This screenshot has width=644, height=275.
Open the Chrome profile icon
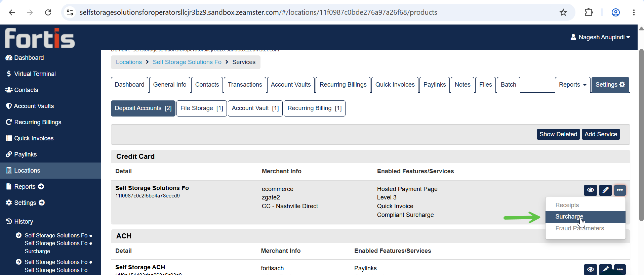point(616,12)
